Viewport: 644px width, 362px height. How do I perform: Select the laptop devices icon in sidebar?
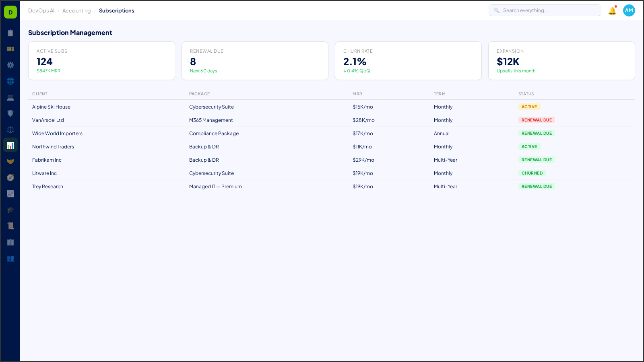pos(10,97)
